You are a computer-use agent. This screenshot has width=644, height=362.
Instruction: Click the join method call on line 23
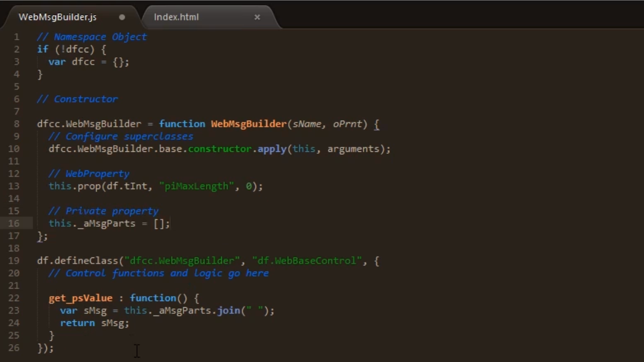click(228, 311)
